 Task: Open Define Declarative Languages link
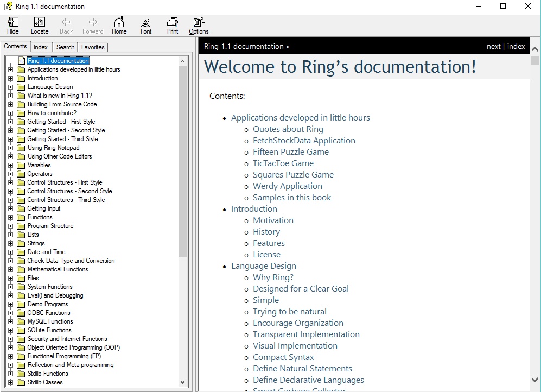(308, 380)
